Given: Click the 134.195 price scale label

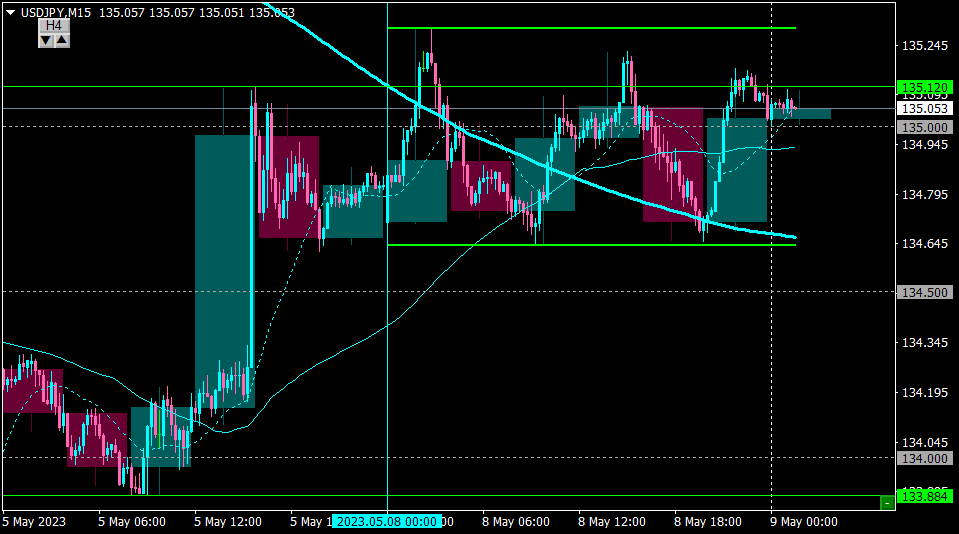Looking at the screenshot, I should [925, 392].
